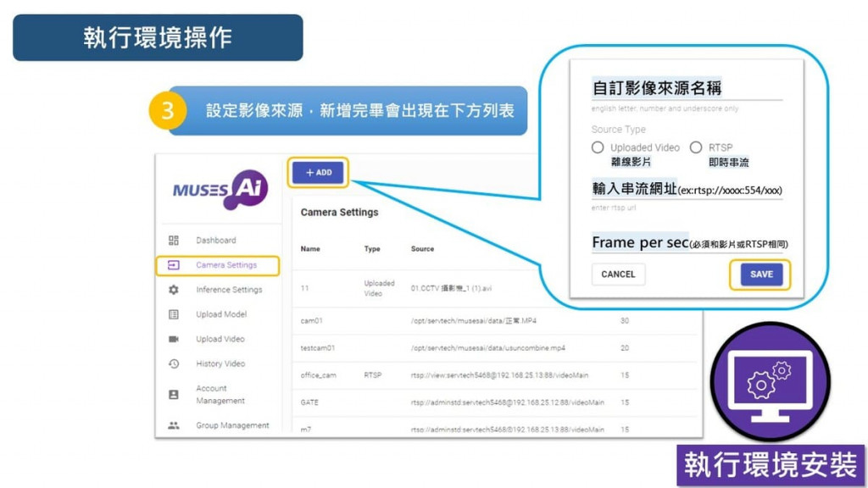Viewport: 868px width, 488px height.
Task: Open the Upload Model page
Action: coord(221,314)
